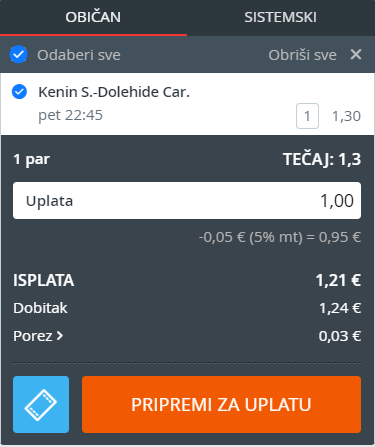Click the Obriši sve link

(x=303, y=55)
